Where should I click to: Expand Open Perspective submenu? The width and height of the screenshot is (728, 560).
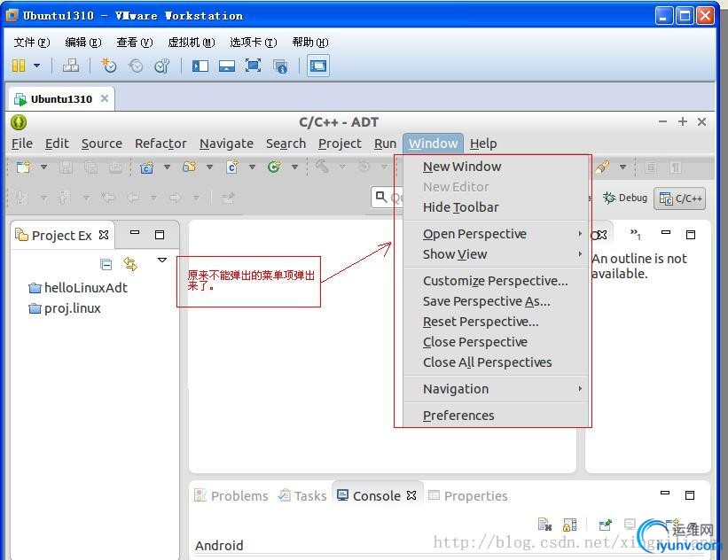click(x=496, y=234)
